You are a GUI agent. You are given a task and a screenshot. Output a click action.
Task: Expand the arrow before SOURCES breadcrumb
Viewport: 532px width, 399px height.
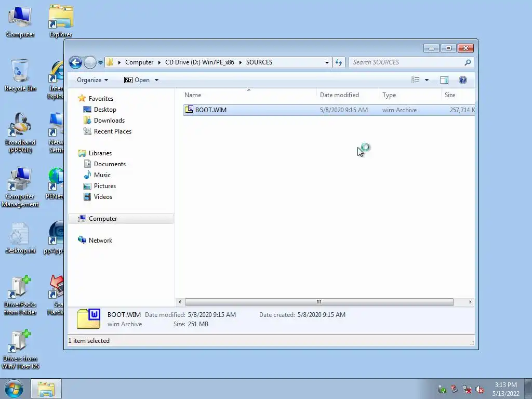click(x=240, y=62)
